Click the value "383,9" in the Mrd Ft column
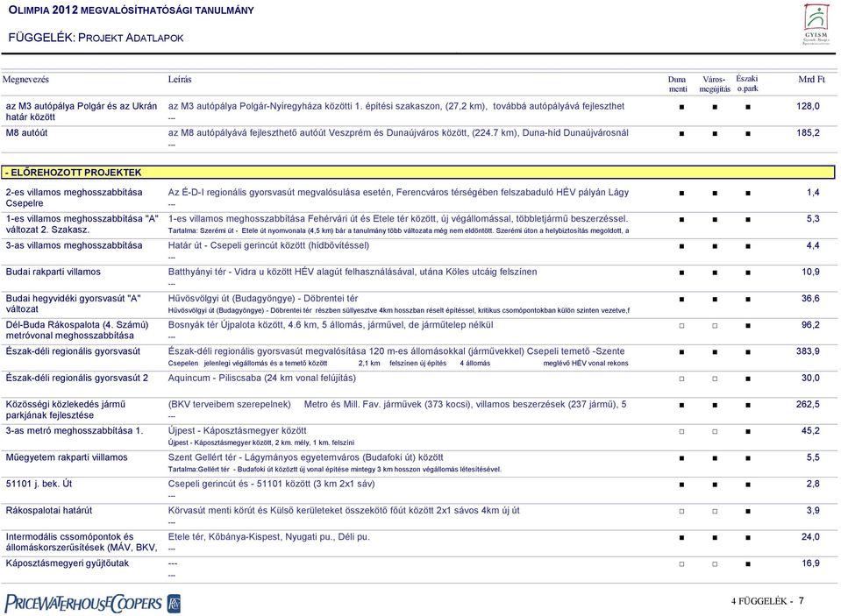This screenshot has width=841, height=616. (x=808, y=351)
